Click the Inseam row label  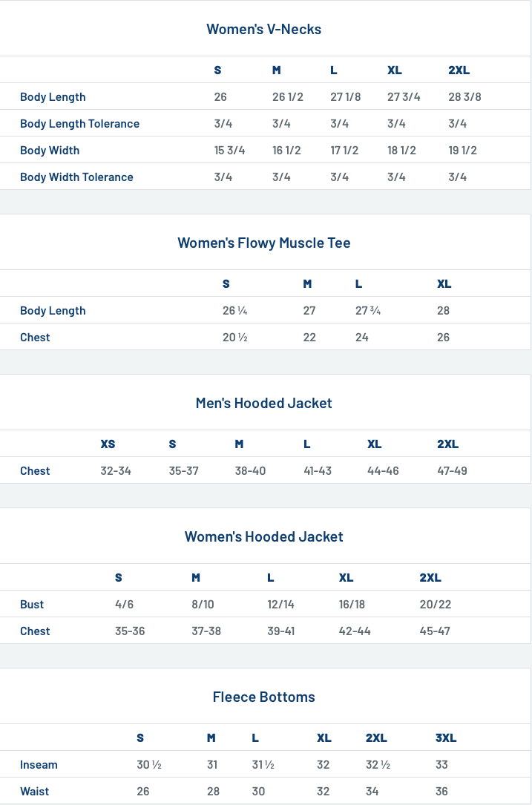[39, 764]
